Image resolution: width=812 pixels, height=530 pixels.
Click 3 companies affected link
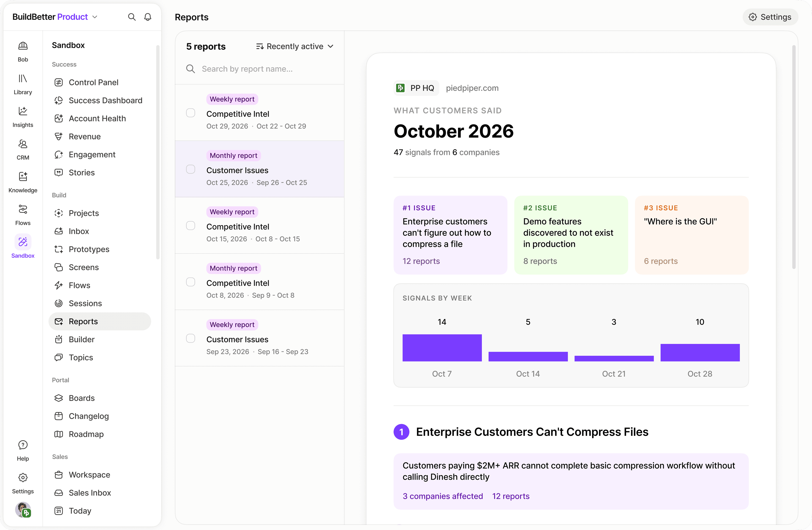(443, 496)
